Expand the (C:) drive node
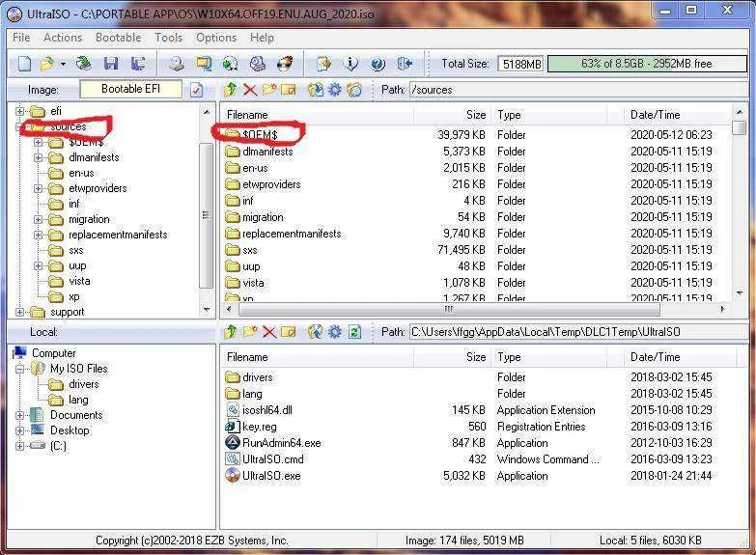Viewport: 756px width, 555px height. (x=19, y=447)
